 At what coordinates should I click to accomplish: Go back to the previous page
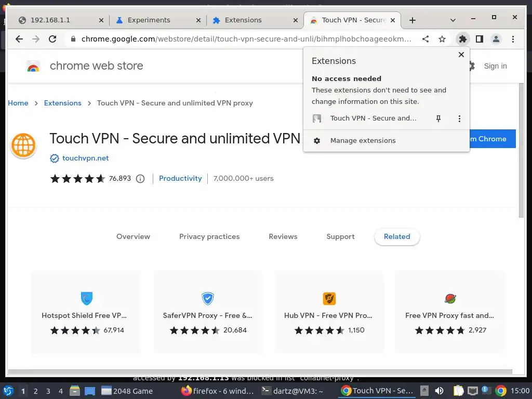coord(19,39)
